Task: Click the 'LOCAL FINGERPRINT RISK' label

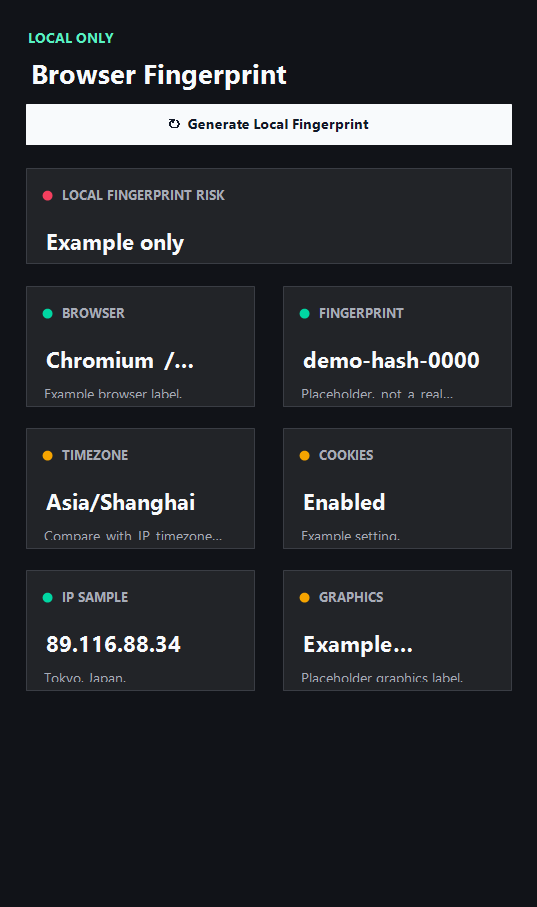Action: coord(144,196)
